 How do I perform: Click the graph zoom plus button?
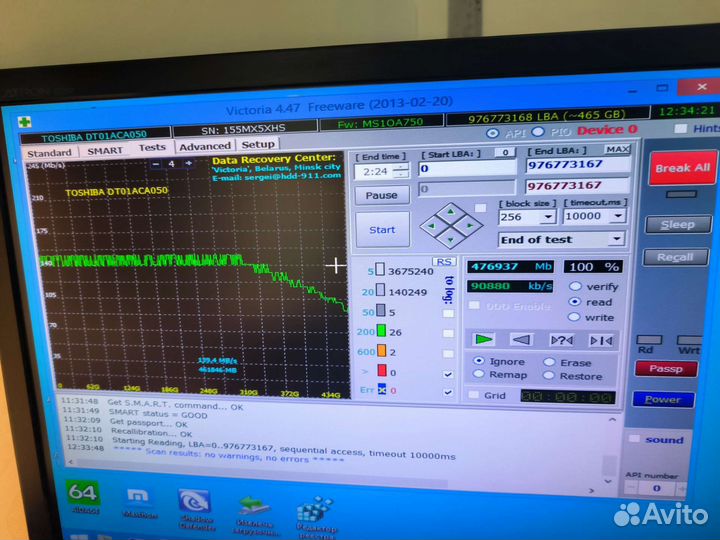click(188, 163)
